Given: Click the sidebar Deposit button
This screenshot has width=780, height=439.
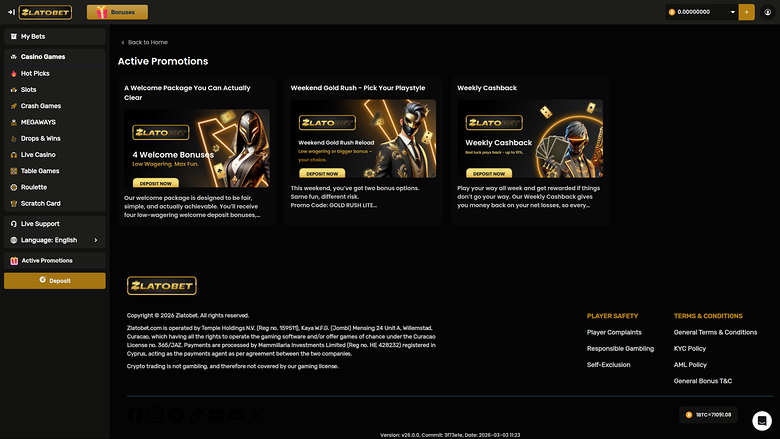Looking at the screenshot, I should point(55,280).
